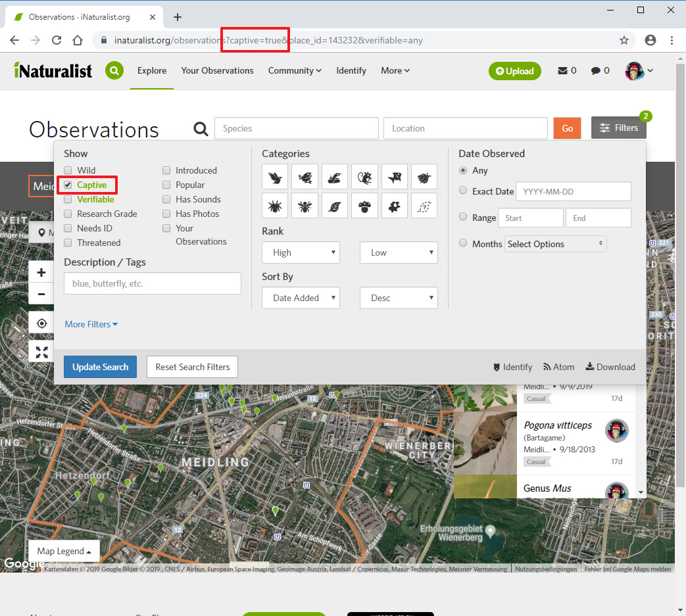
Task: Expand the More navigation menu
Action: [x=395, y=70]
